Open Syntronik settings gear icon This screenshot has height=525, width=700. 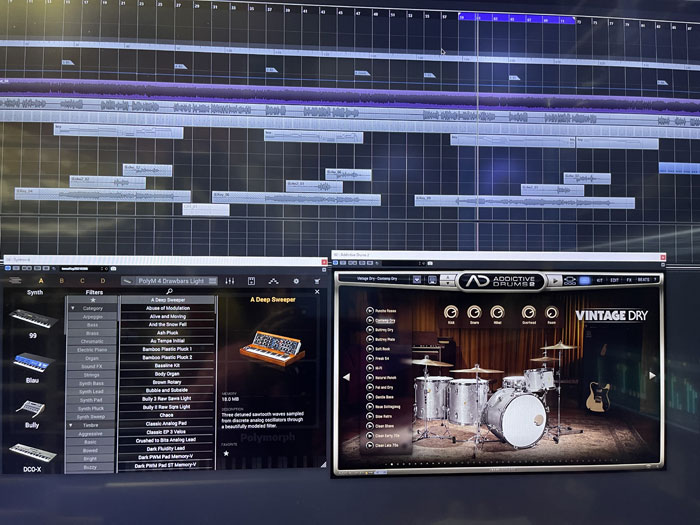[296, 281]
